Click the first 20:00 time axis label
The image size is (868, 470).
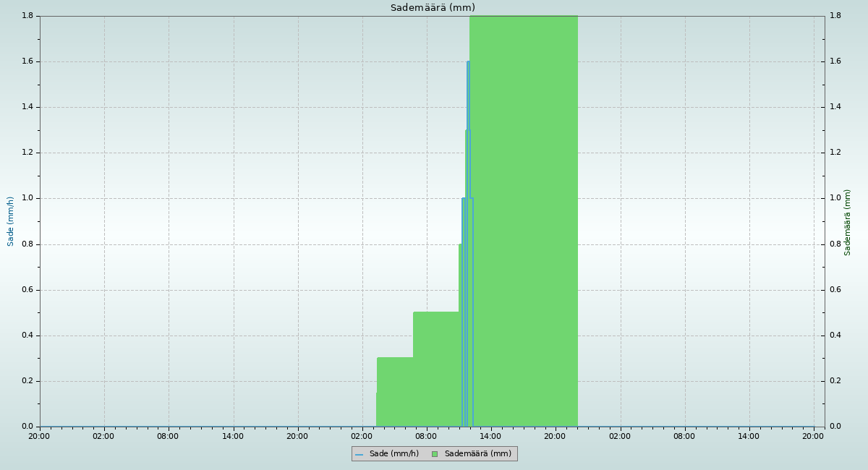coord(39,436)
